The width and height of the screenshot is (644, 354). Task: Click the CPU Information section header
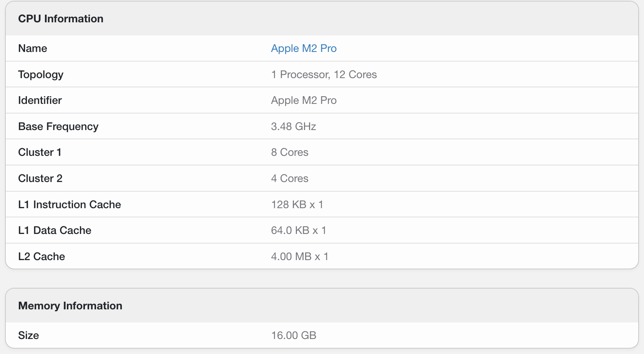61,18
